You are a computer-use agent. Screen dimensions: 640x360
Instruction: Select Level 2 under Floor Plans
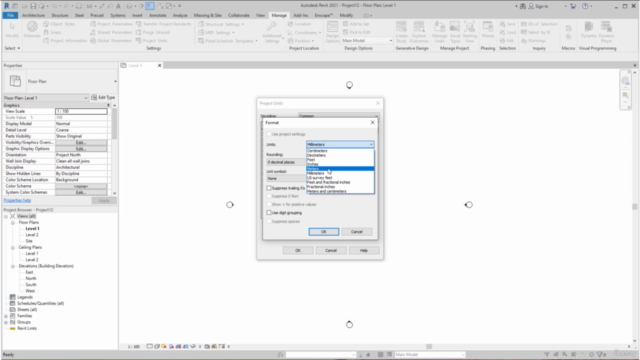32,235
